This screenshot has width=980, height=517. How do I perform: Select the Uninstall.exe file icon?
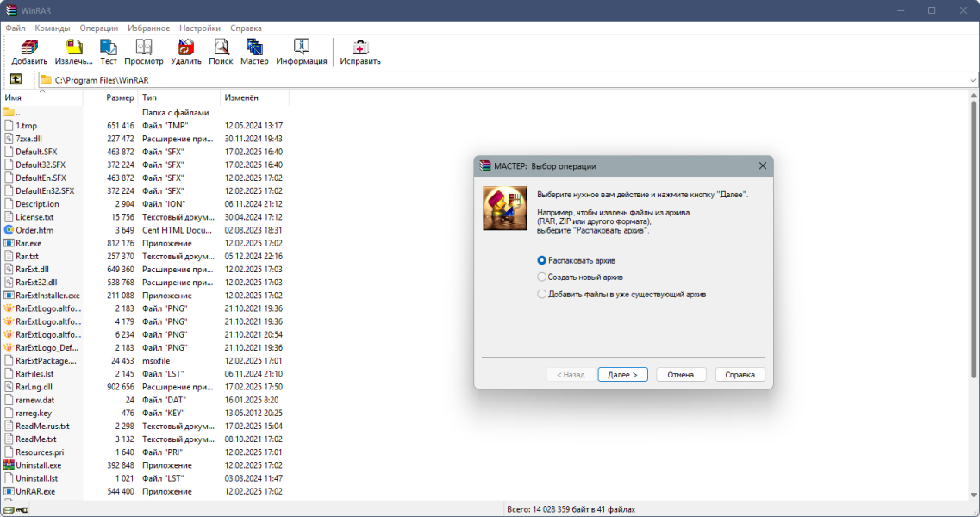pyautogui.click(x=9, y=465)
